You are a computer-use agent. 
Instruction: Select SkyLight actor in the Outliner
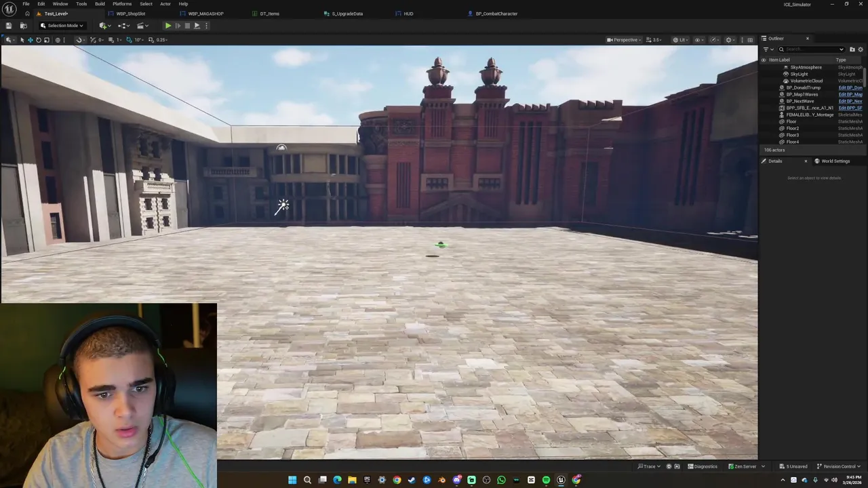pyautogui.click(x=799, y=74)
